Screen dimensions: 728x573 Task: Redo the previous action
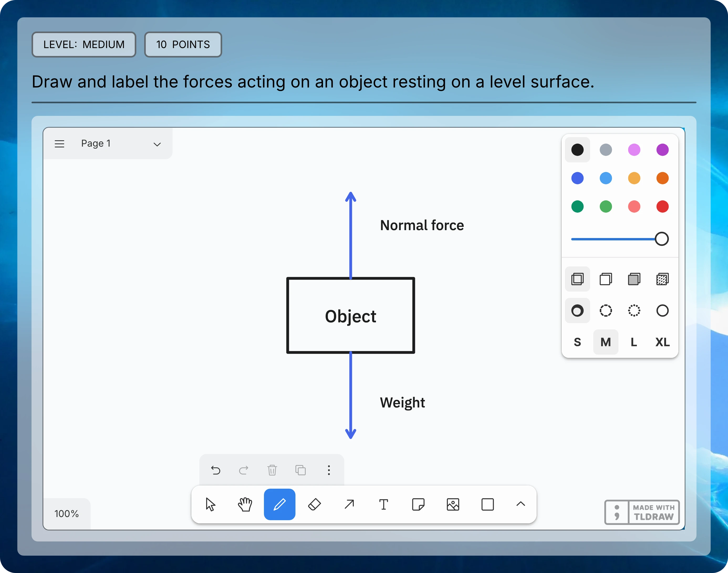[x=244, y=470]
